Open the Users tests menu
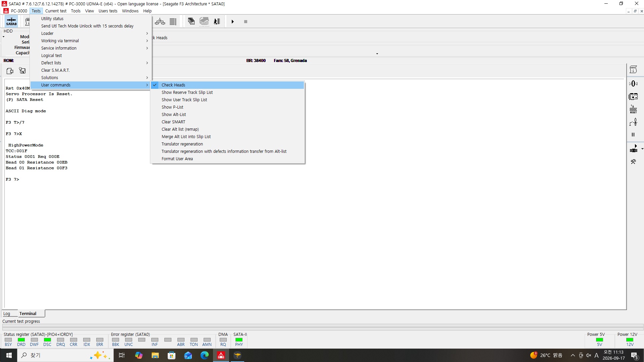644x362 pixels. coord(108,11)
